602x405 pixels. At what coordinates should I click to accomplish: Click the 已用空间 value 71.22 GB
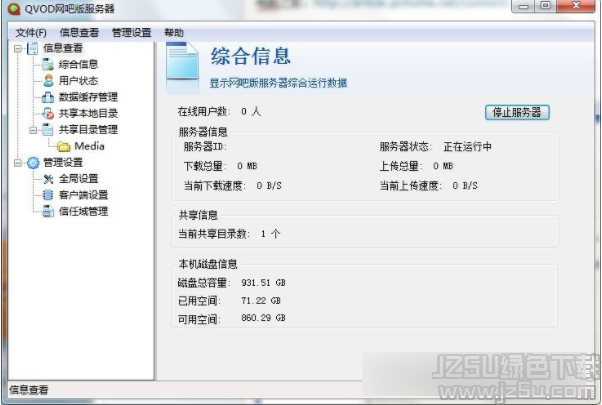tap(261, 301)
